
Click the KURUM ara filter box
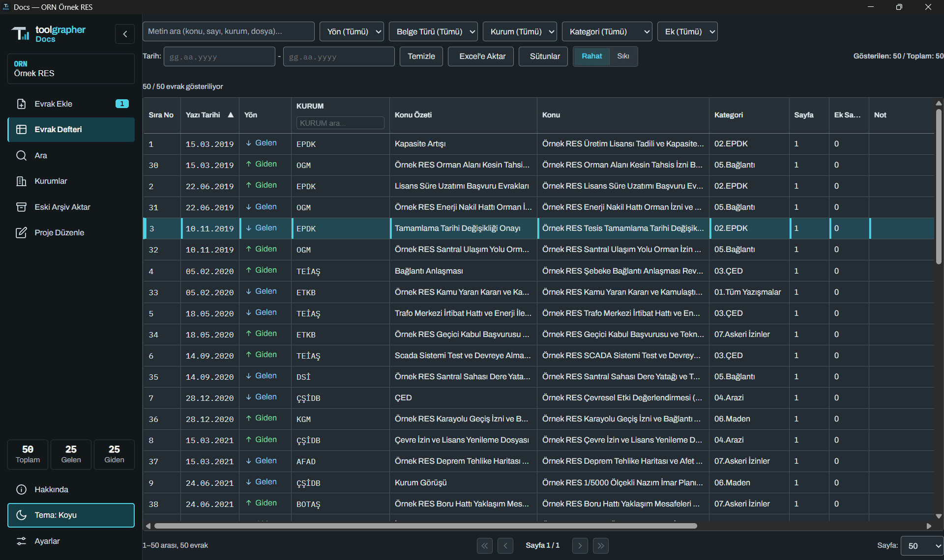[x=340, y=123]
